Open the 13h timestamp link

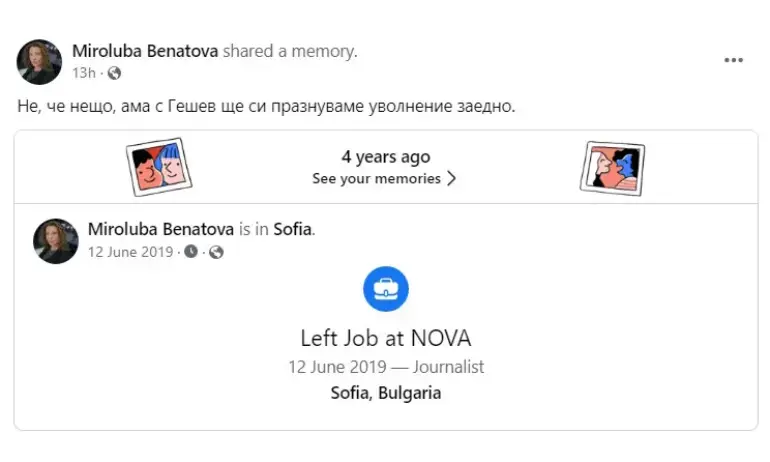click(83, 72)
